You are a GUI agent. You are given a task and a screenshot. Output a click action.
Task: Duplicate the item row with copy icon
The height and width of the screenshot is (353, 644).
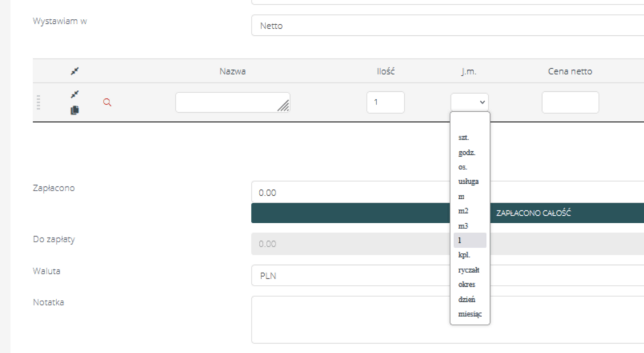(x=75, y=110)
